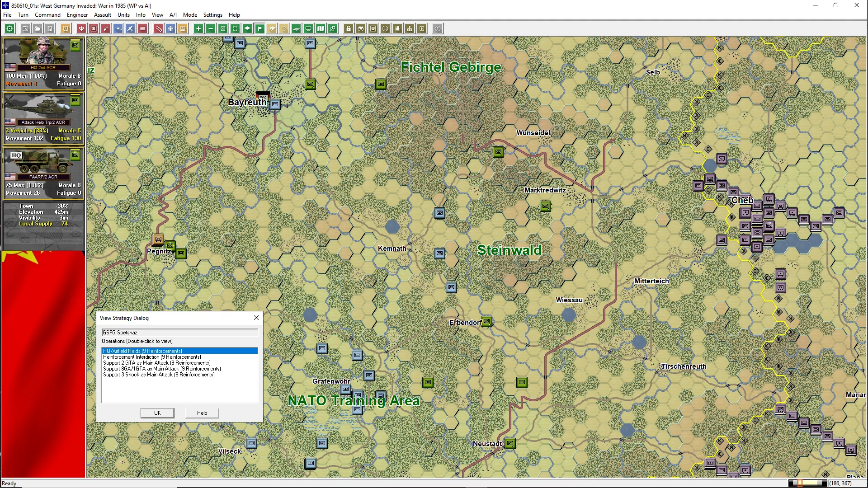The height and width of the screenshot is (488, 868).
Task: Select Support 2 GTA as Main Attack
Action: pos(180,362)
